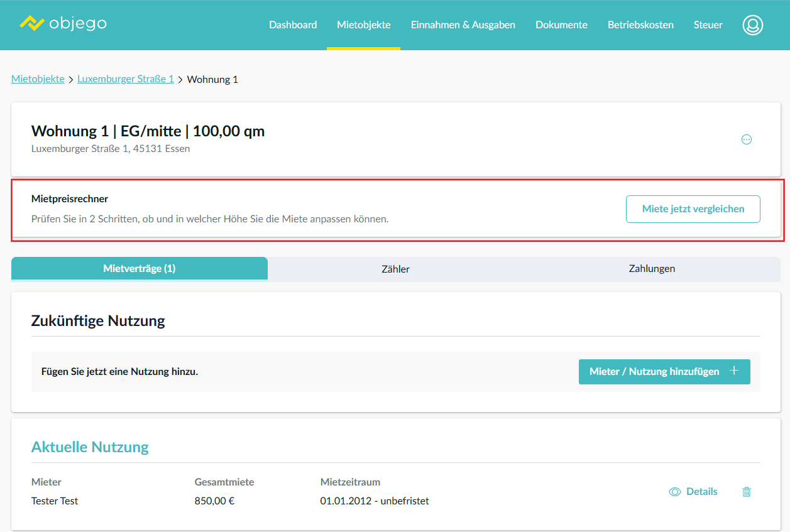Open Einnahmen & Ausgaben section
This screenshot has width=790, height=532.
tap(463, 25)
